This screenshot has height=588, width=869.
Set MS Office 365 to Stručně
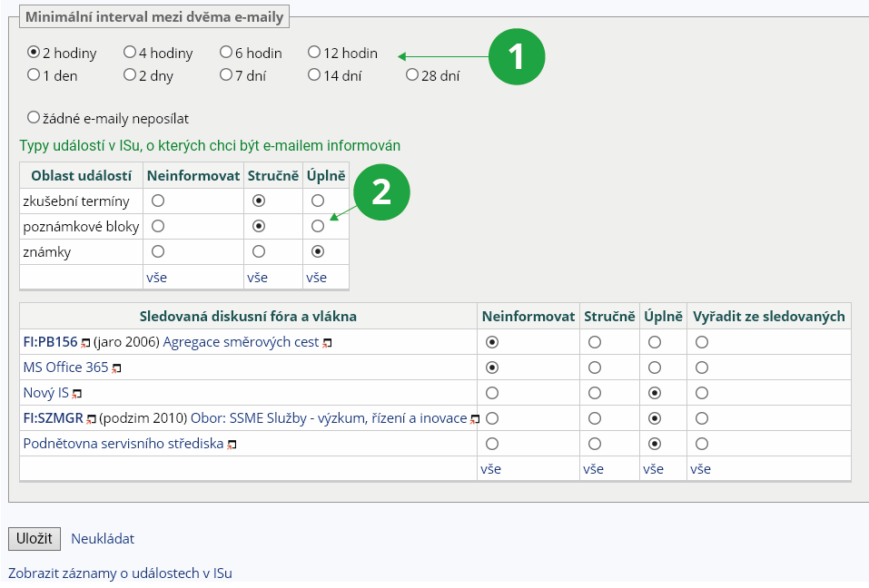pyautogui.click(x=595, y=367)
